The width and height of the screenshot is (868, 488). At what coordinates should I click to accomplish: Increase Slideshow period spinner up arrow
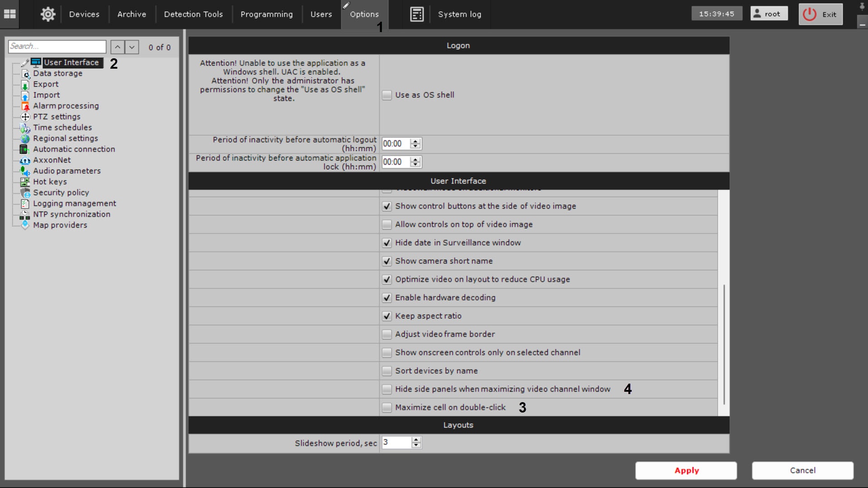coord(416,440)
